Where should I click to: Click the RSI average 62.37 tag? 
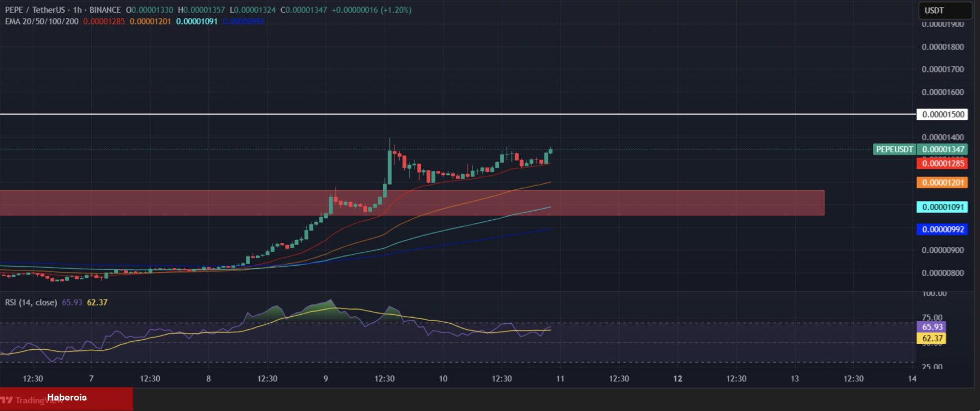pos(932,338)
